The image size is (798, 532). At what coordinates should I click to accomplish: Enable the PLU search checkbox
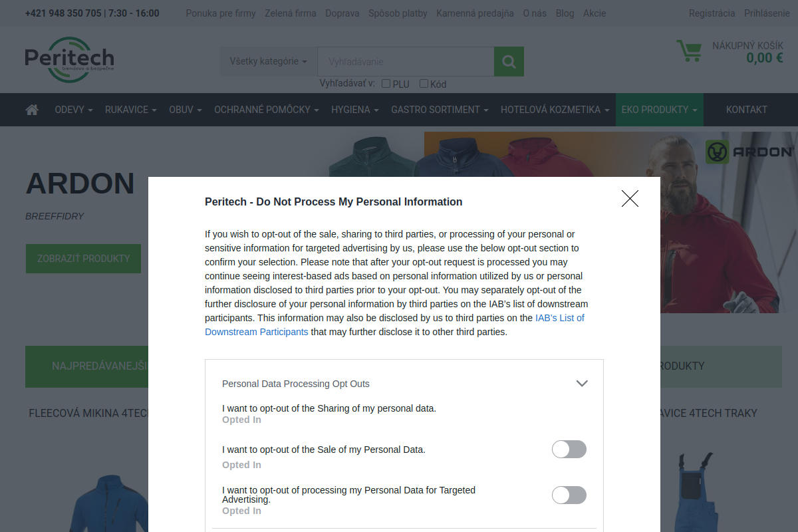click(386, 84)
